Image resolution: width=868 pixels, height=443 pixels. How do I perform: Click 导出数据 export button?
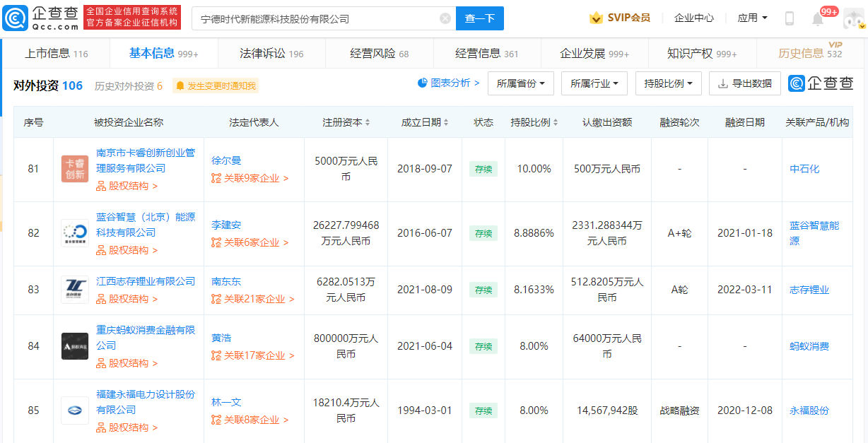745,83
